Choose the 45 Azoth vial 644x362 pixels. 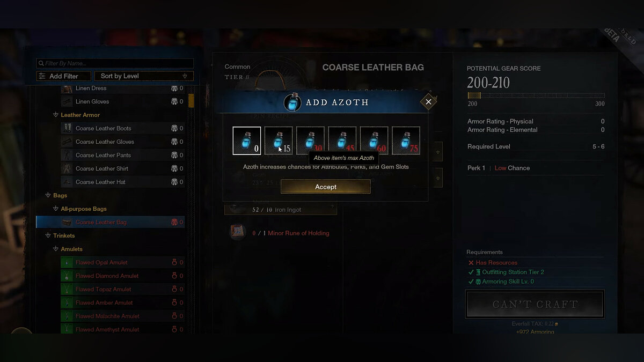pos(342,141)
